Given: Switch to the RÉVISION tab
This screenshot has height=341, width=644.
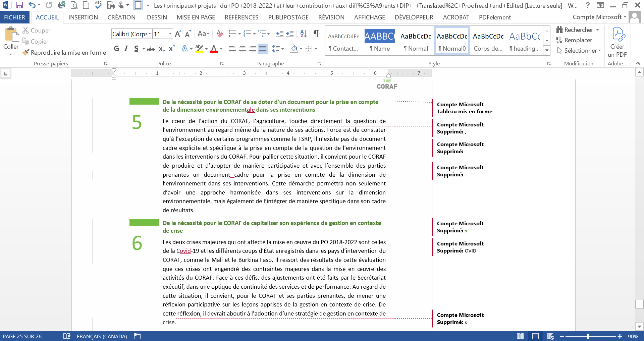Looking at the screenshot, I should click(x=331, y=17).
